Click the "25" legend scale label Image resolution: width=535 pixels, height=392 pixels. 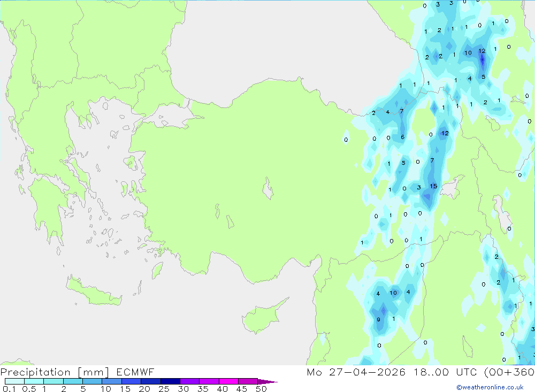tap(164, 389)
